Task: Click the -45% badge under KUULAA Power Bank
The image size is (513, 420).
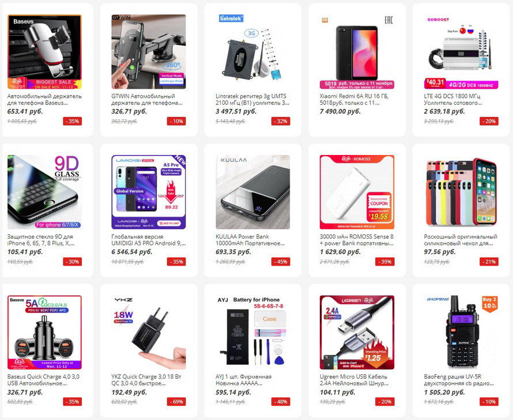Action: (280, 262)
